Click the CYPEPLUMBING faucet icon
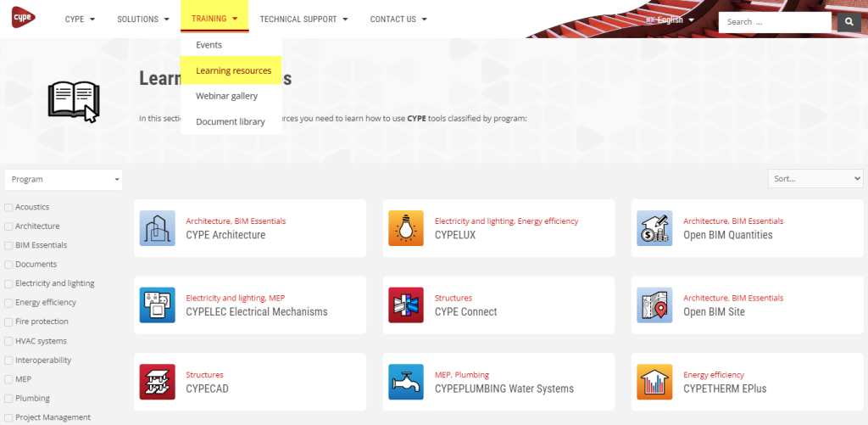This screenshot has width=868, height=425. click(406, 382)
